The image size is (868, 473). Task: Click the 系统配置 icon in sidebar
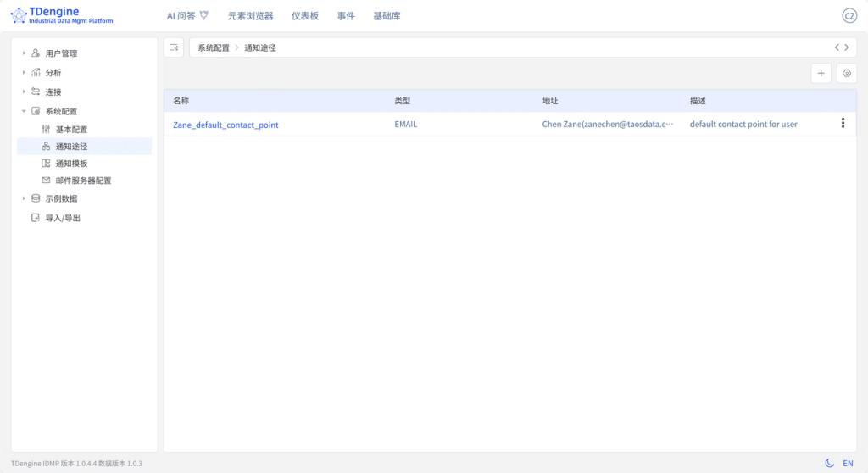click(36, 111)
